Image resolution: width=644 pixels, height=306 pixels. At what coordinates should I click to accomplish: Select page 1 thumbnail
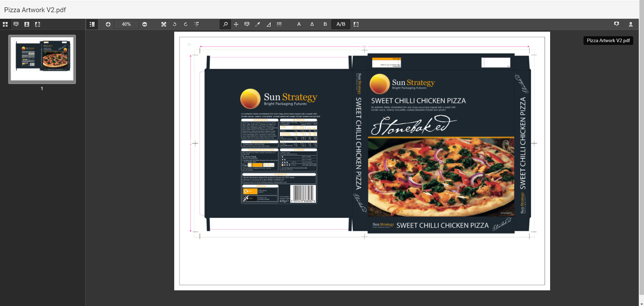pyautogui.click(x=42, y=59)
